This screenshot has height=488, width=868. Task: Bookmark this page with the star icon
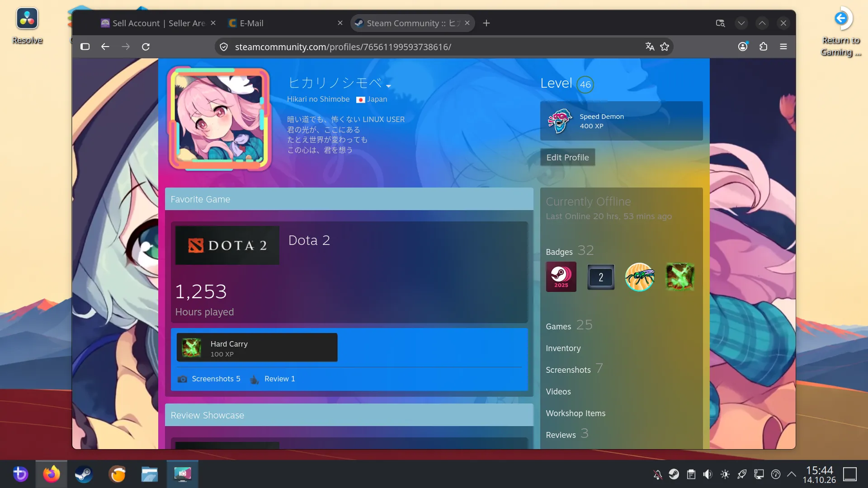pos(665,47)
